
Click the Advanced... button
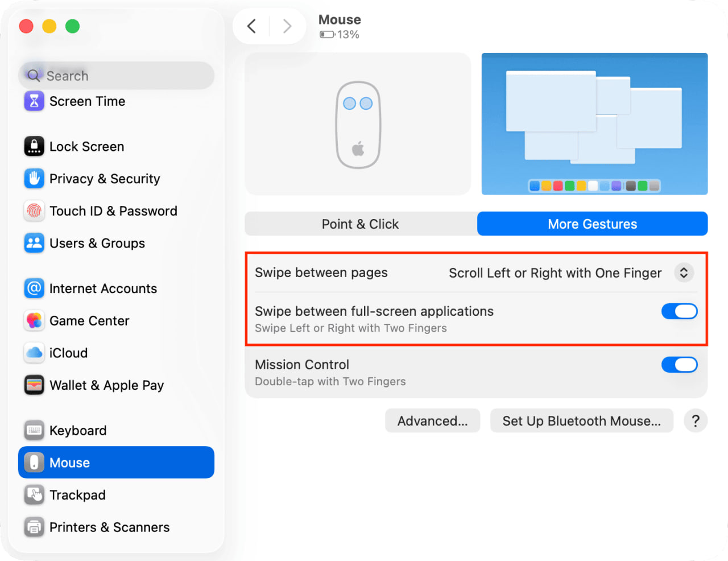pyautogui.click(x=432, y=421)
